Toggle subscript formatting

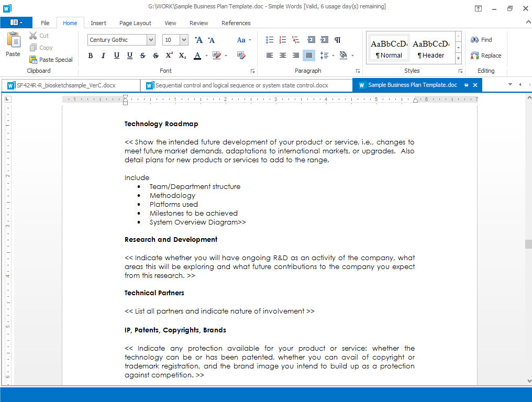pyautogui.click(x=182, y=55)
